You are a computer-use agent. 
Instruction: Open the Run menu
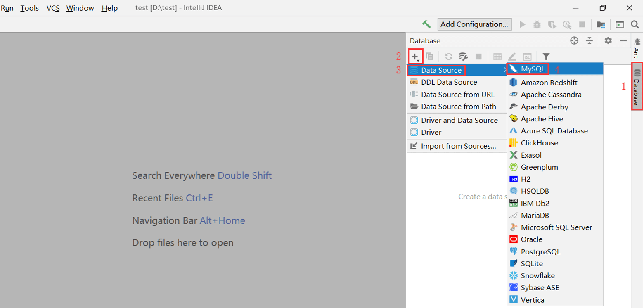[x=7, y=8]
